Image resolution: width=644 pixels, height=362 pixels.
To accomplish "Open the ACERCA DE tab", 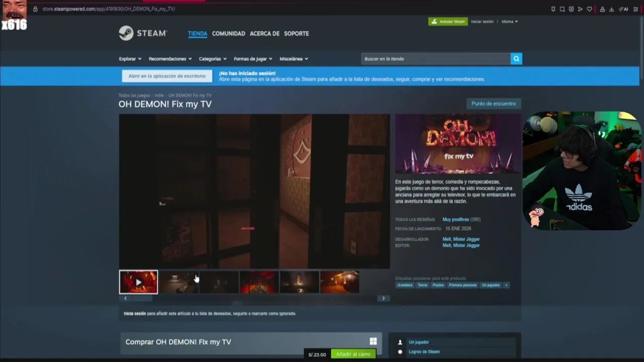I will pos(264,34).
